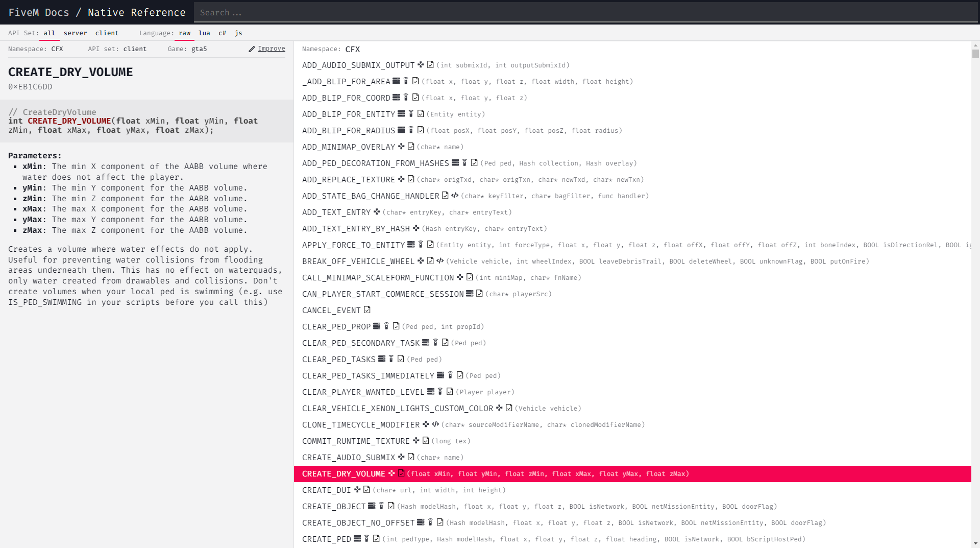
Task: Click the CFX puzzle icon next to ADD_TEXT_ENTRY
Action: pos(377,212)
